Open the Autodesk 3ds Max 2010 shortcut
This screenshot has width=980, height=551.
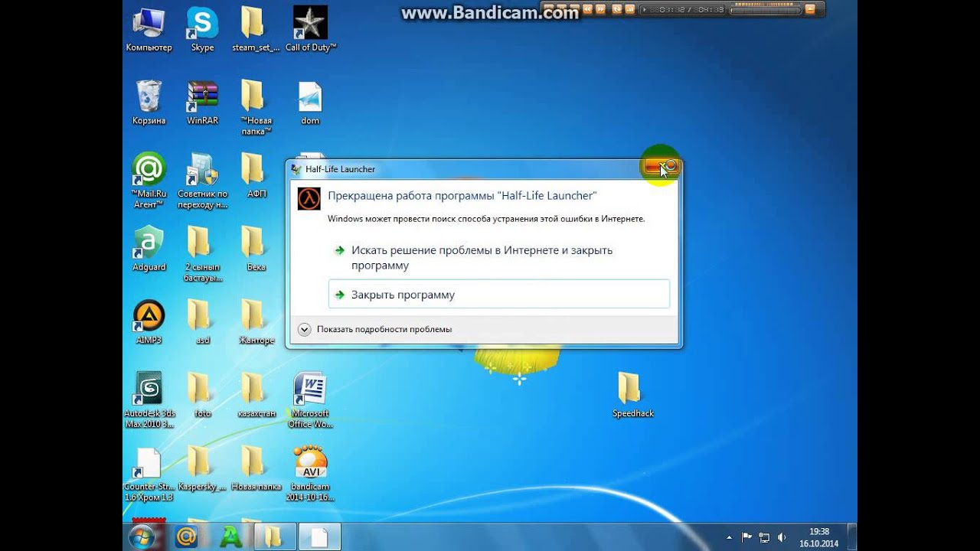[149, 399]
